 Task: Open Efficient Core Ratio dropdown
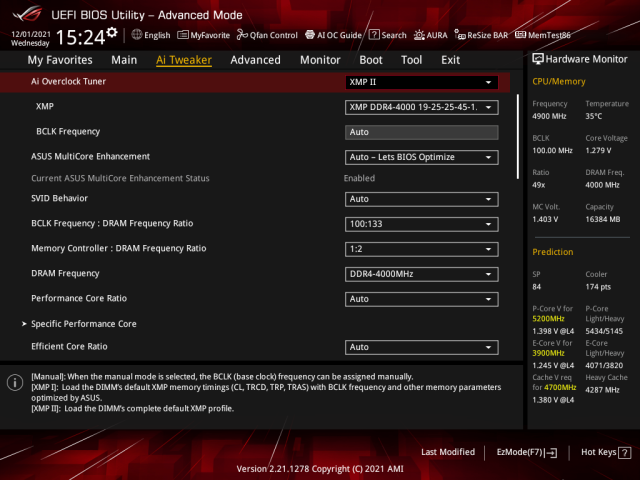[421, 347]
